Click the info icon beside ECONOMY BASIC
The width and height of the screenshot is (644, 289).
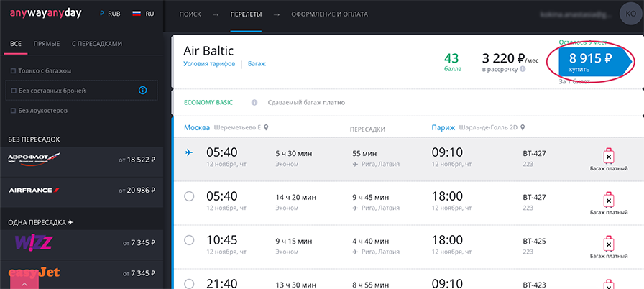click(x=254, y=103)
